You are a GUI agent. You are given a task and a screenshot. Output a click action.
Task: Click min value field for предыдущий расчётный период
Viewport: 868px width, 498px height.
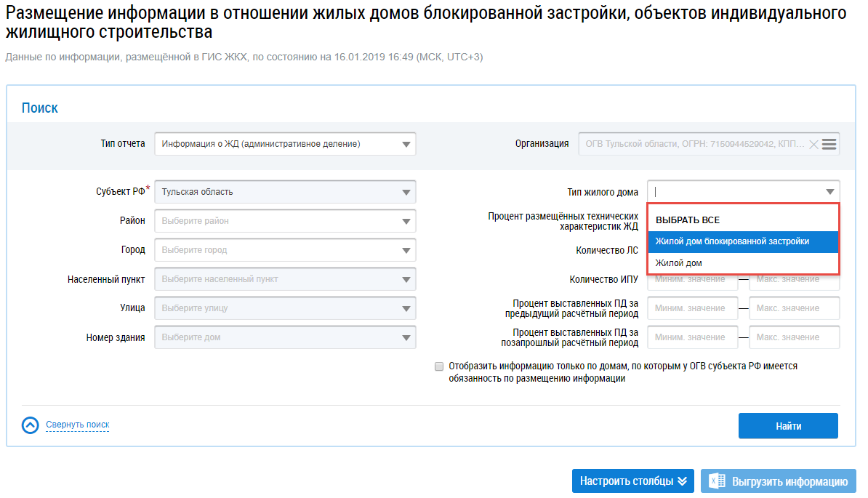coord(692,308)
